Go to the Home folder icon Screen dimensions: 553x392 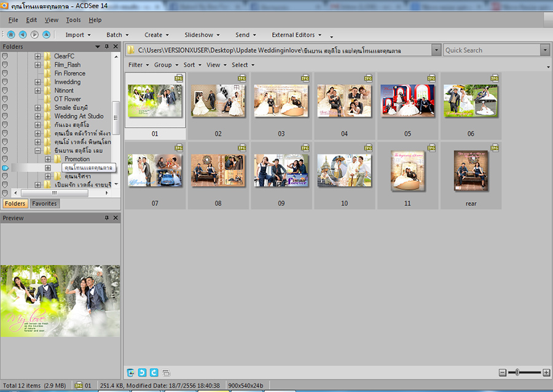pyautogui.click(x=11, y=34)
